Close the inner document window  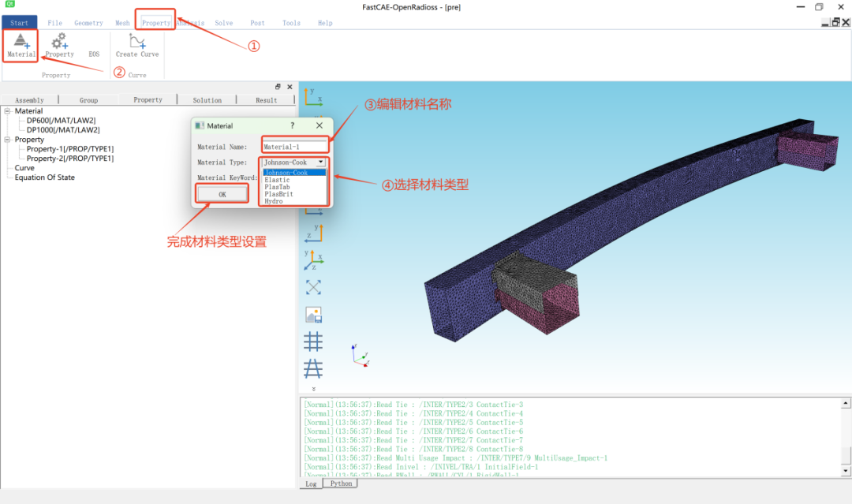pyautogui.click(x=846, y=22)
